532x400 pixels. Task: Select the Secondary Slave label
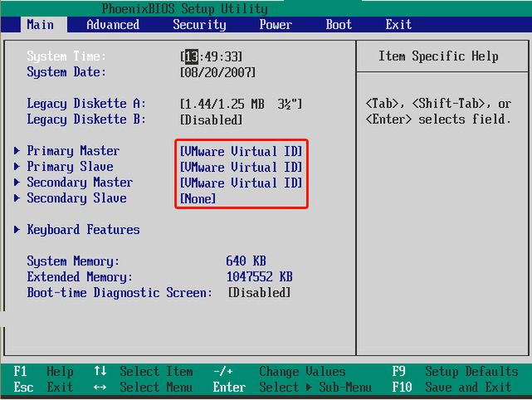click(x=76, y=198)
